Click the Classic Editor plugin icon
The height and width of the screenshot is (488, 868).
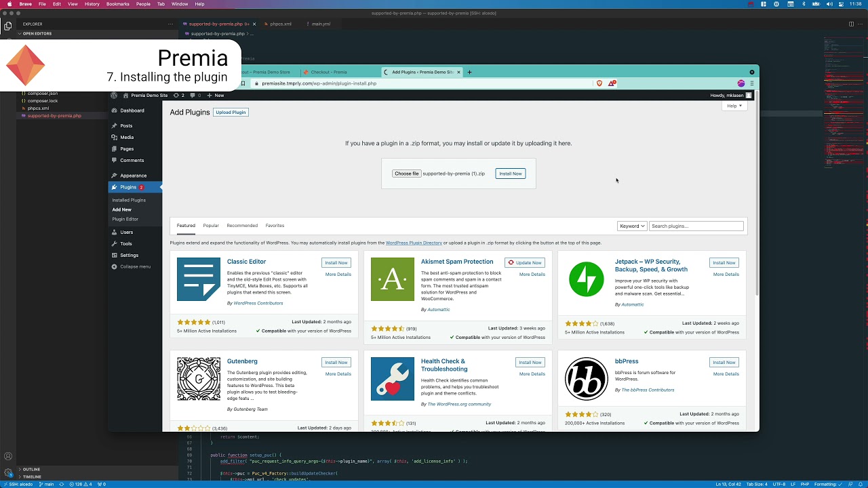[x=199, y=279]
